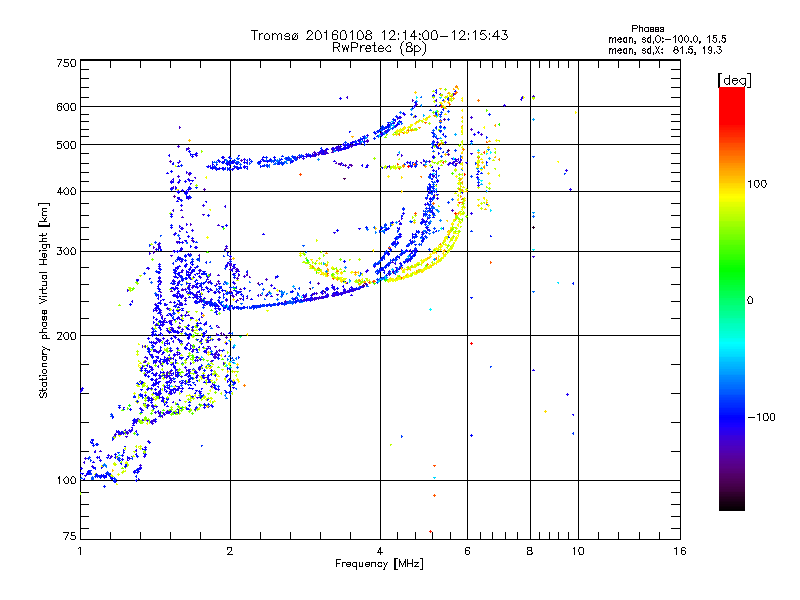
Task: Click the y-axis label '300'
Action: [x=66, y=252]
